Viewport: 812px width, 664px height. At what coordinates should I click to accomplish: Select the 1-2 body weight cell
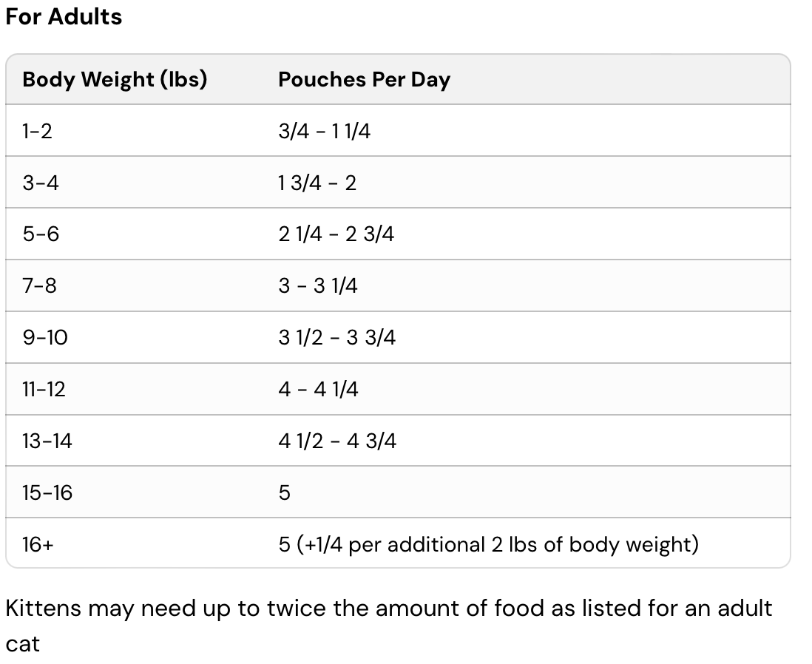38,131
